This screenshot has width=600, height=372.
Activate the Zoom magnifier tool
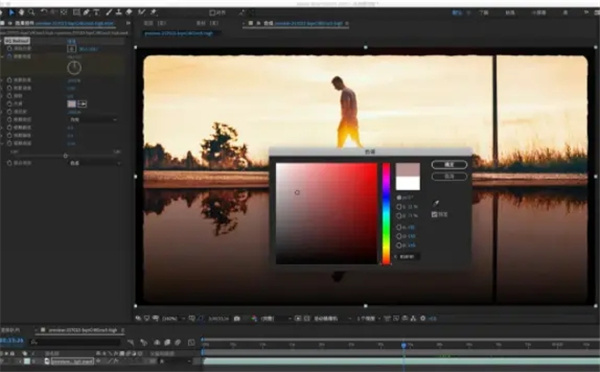coord(31,12)
